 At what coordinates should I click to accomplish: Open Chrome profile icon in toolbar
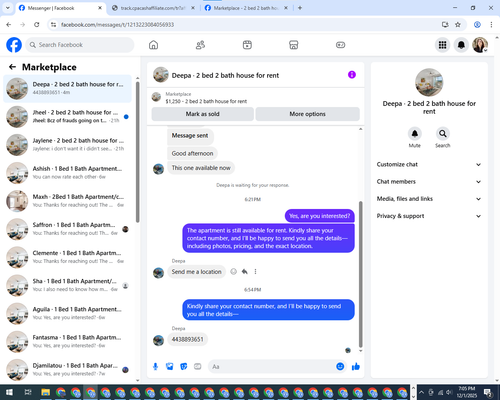coord(477,25)
